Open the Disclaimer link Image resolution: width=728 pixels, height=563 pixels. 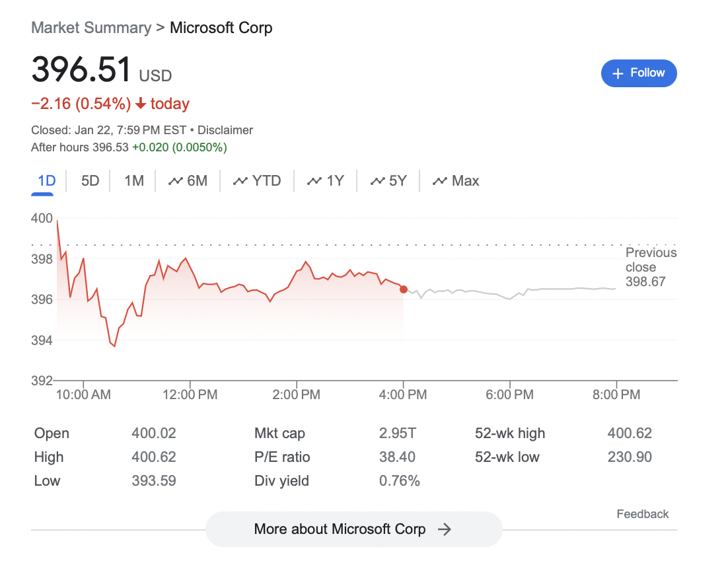pos(225,130)
